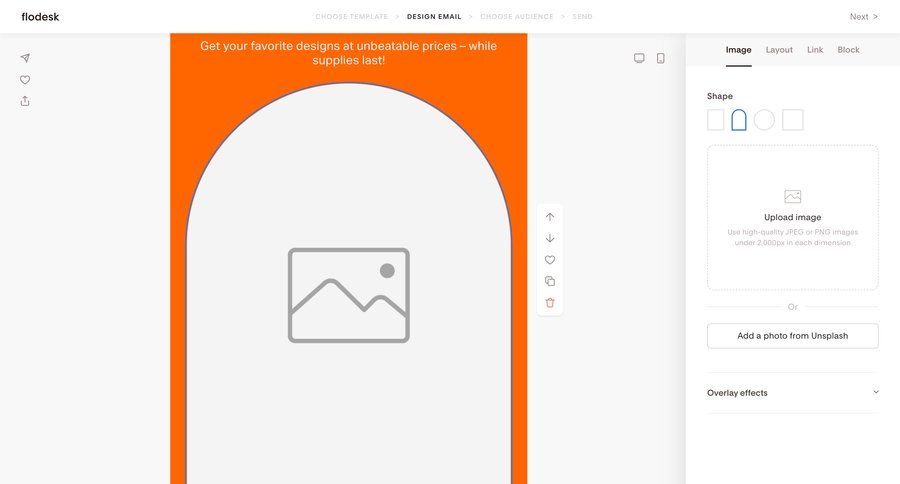Click Add a photo from Unsplash
The width and height of the screenshot is (900, 484).
pos(793,336)
